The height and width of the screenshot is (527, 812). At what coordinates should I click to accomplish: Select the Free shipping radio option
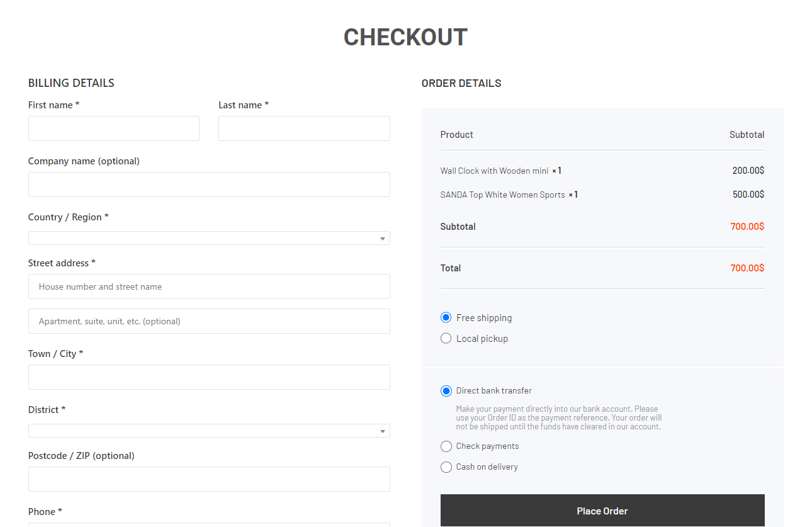pyautogui.click(x=446, y=318)
